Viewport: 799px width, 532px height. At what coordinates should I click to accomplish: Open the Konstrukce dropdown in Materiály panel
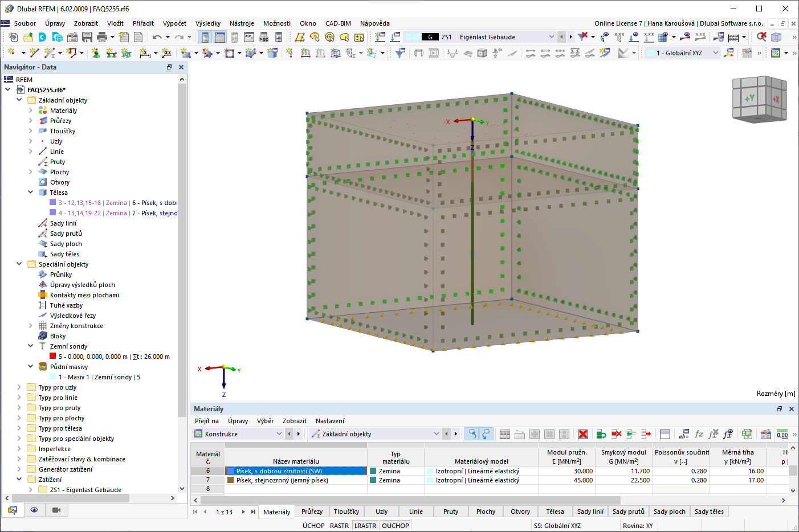point(279,434)
